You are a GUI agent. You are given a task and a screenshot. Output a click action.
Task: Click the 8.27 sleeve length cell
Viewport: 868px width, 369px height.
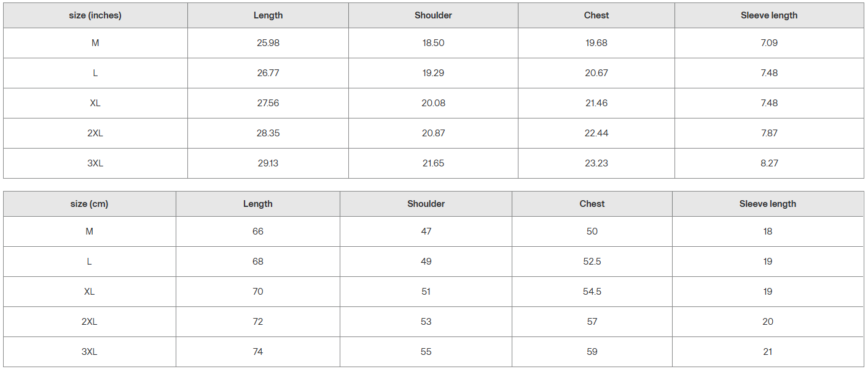[769, 163]
